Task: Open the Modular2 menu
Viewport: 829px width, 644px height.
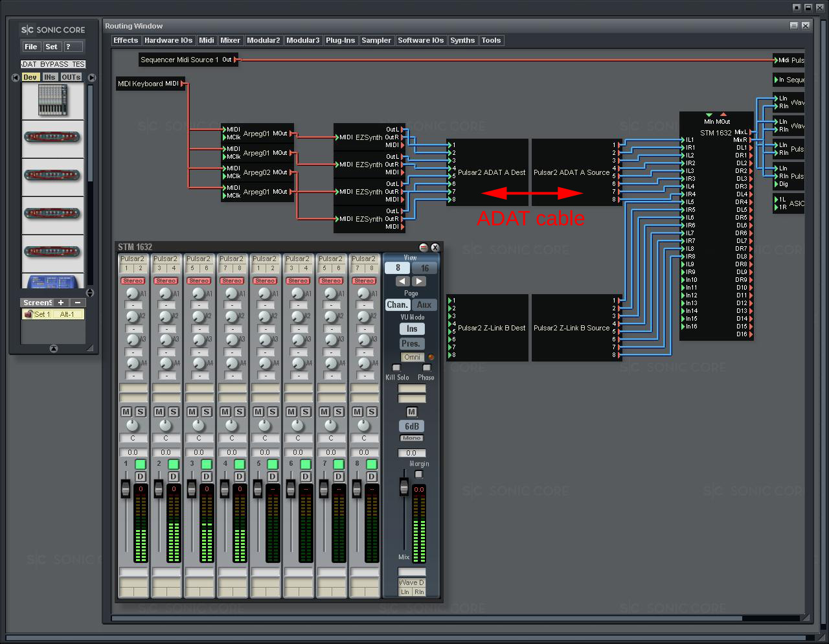Action: [264, 40]
